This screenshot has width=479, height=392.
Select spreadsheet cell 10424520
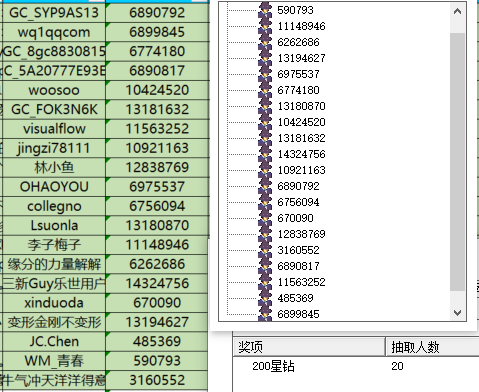pos(157,90)
